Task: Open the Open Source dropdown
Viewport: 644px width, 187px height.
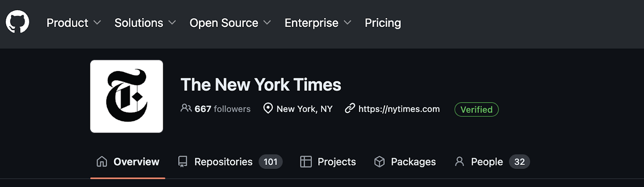Action: click(230, 23)
